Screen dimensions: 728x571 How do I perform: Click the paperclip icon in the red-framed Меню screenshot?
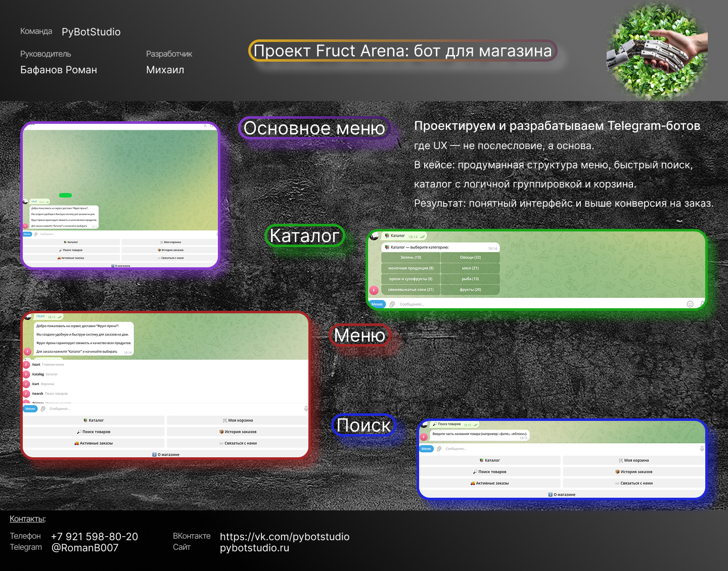tap(43, 409)
